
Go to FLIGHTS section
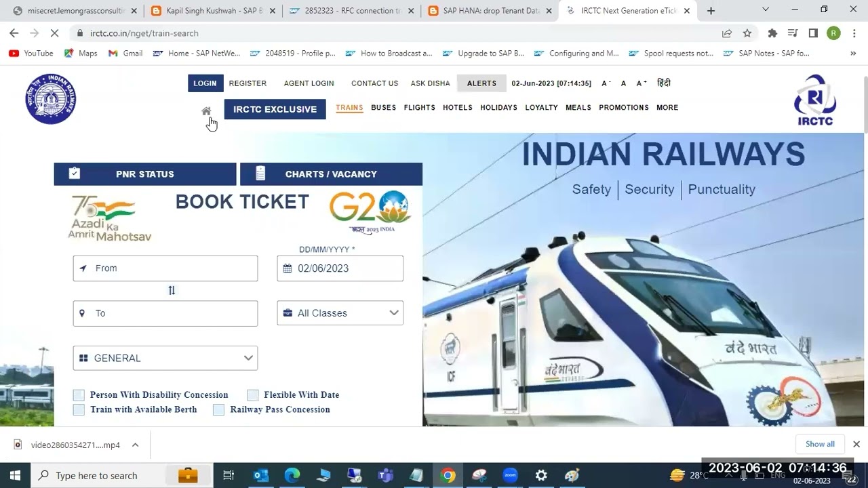[420, 108]
